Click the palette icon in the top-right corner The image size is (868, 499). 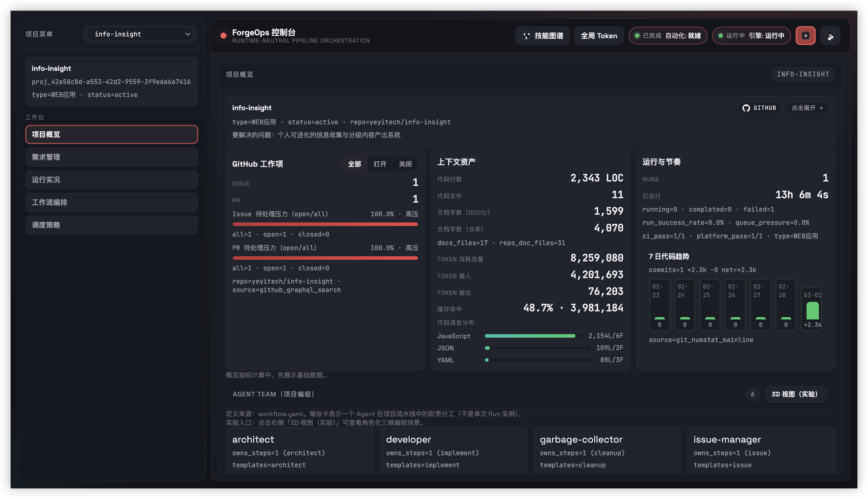[x=830, y=35]
